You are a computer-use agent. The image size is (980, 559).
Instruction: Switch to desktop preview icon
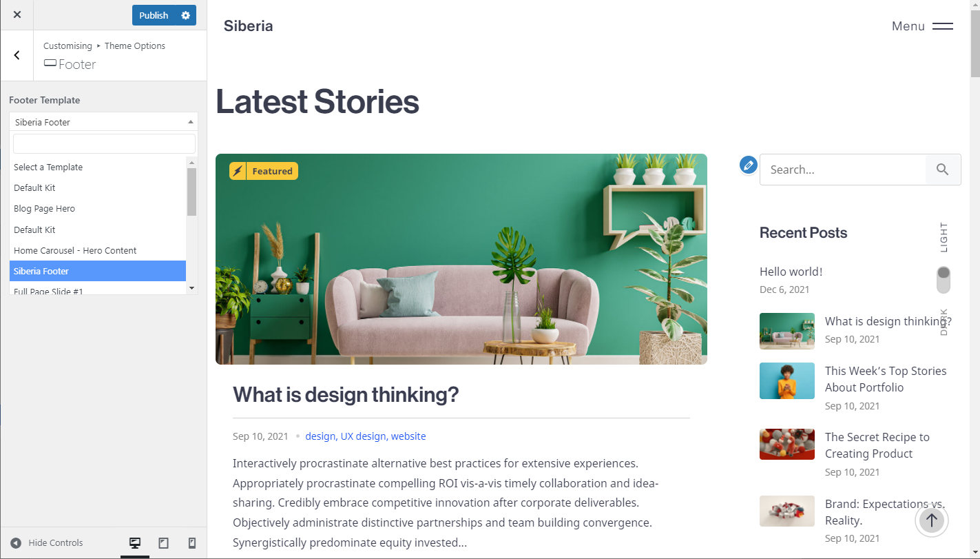[x=135, y=543]
